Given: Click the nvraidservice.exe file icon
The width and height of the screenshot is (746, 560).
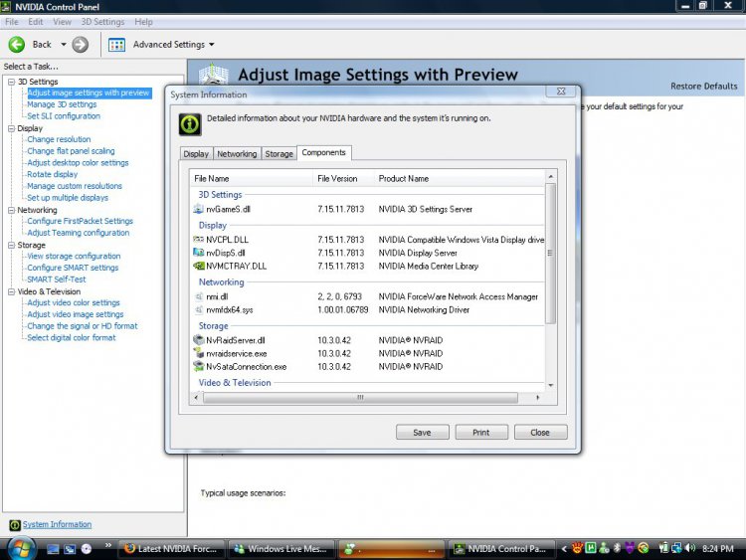Looking at the screenshot, I should pos(198,353).
